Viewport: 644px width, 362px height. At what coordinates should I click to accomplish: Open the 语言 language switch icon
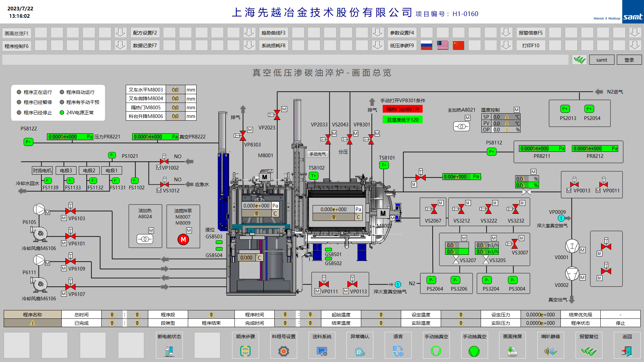[x=398, y=351]
